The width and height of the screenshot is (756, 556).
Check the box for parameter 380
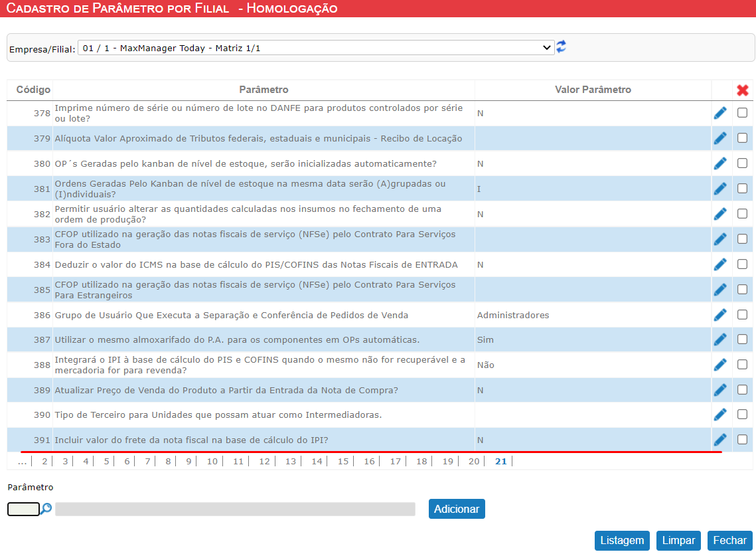coord(743,163)
